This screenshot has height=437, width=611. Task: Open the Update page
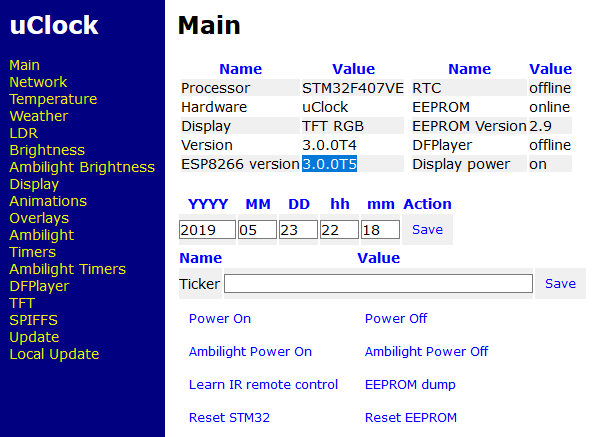coord(34,337)
